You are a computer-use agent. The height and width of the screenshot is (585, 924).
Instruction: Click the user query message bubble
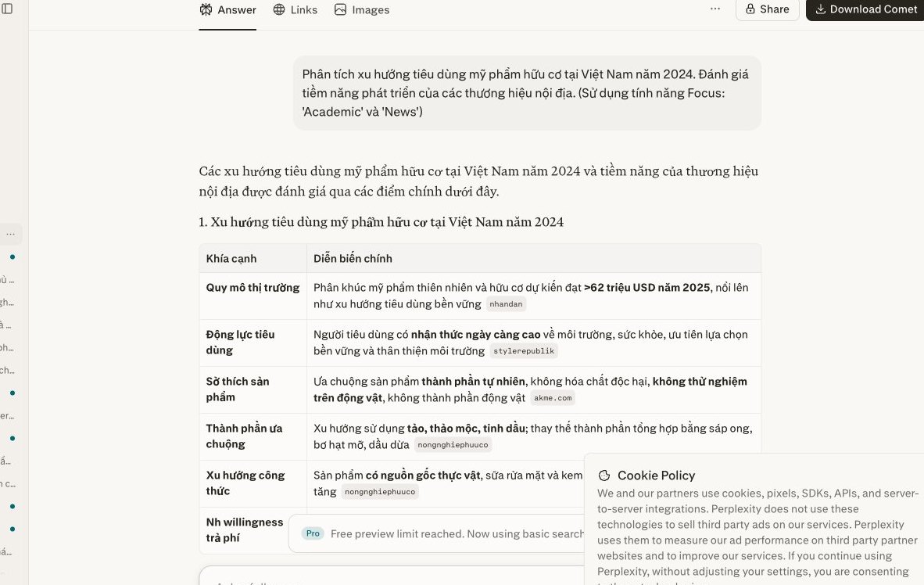[527, 93]
